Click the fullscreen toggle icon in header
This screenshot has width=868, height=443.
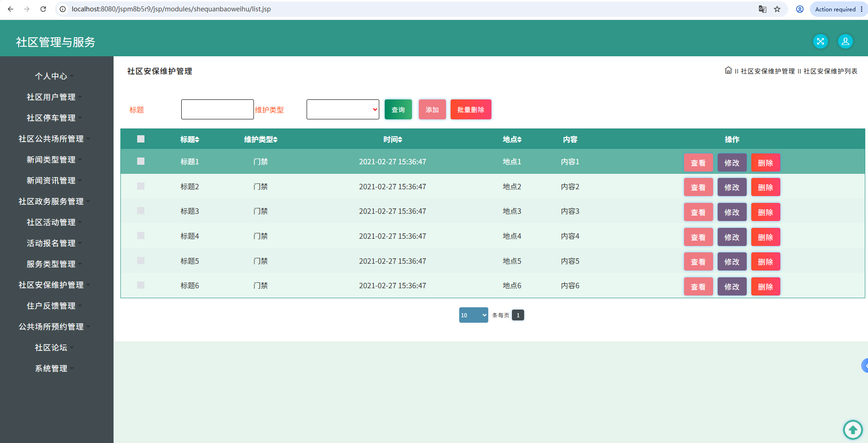[820, 41]
